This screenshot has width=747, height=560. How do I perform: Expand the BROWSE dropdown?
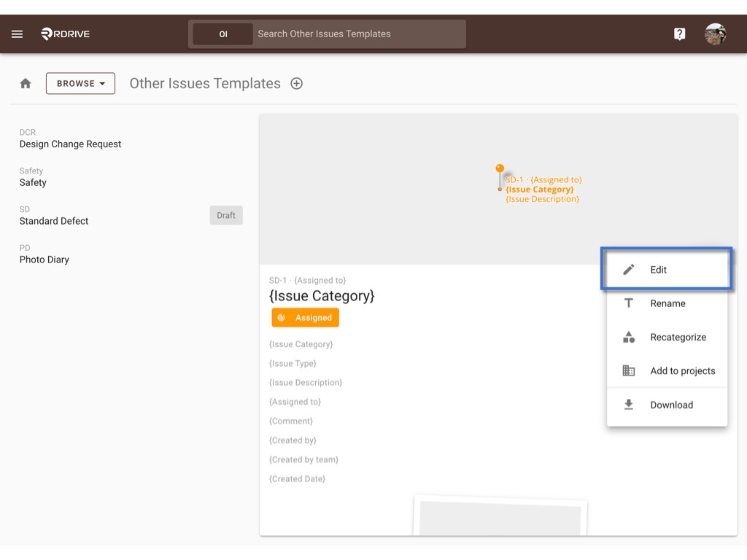click(x=80, y=83)
